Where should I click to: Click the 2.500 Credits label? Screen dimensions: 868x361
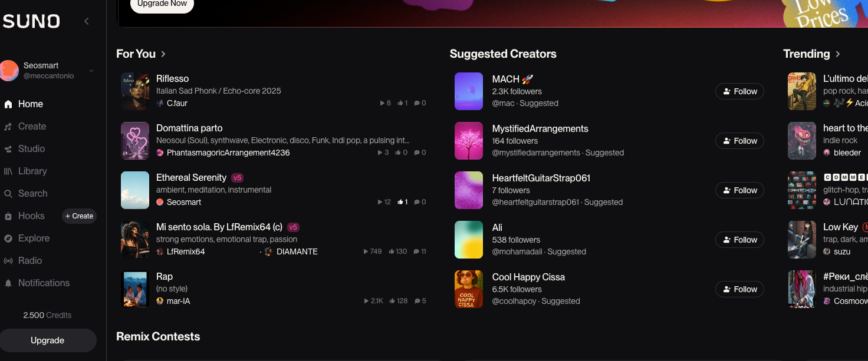[47, 315]
